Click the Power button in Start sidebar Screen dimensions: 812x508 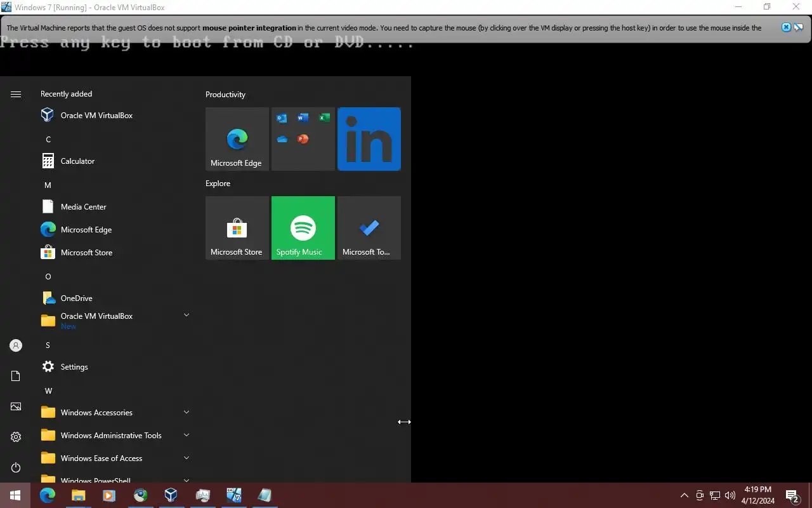(16, 467)
